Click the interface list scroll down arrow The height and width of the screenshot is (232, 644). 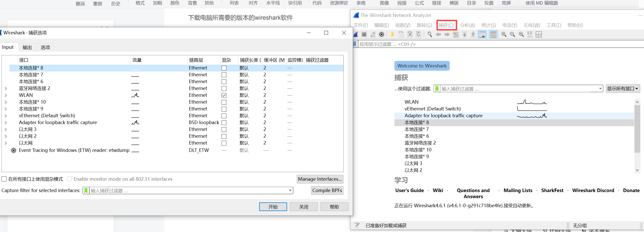tap(637, 170)
